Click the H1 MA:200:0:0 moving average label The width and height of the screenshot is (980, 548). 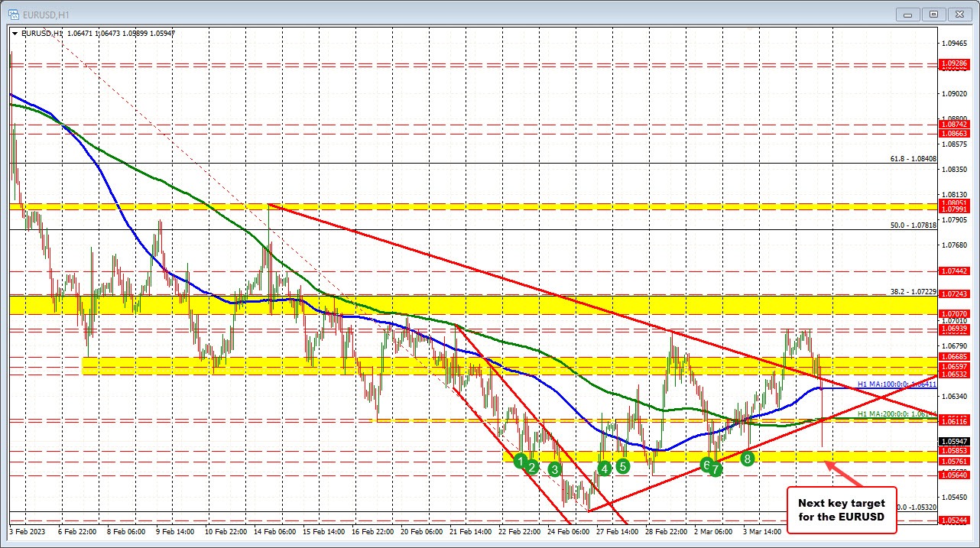[x=897, y=413]
